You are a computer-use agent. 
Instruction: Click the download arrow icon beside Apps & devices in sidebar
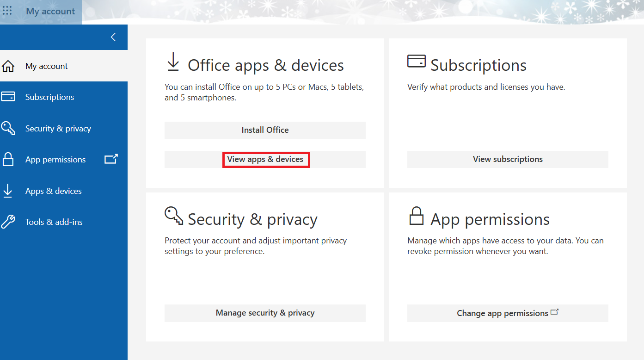8,191
